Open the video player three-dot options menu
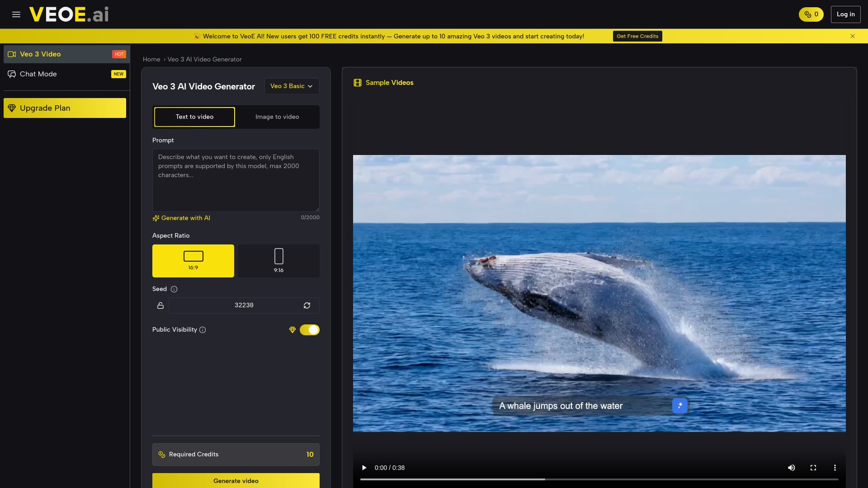868x488 pixels. 835,468
